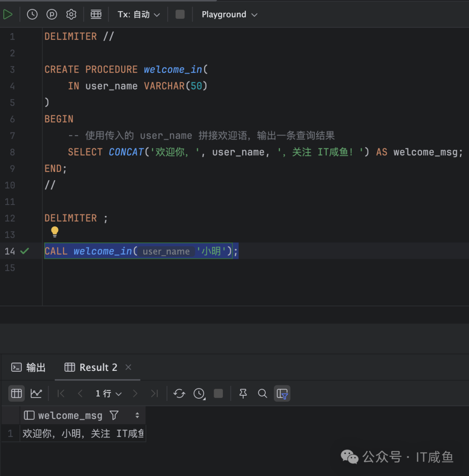469x476 pixels.
Task: Close the Result 2 tab
Action: click(x=128, y=367)
